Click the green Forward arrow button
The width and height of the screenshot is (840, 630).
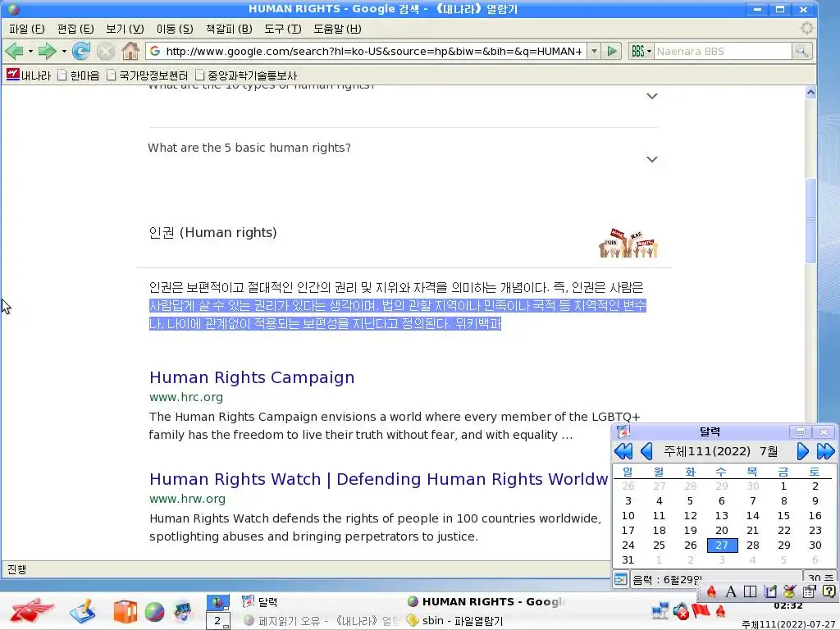[x=47, y=52]
